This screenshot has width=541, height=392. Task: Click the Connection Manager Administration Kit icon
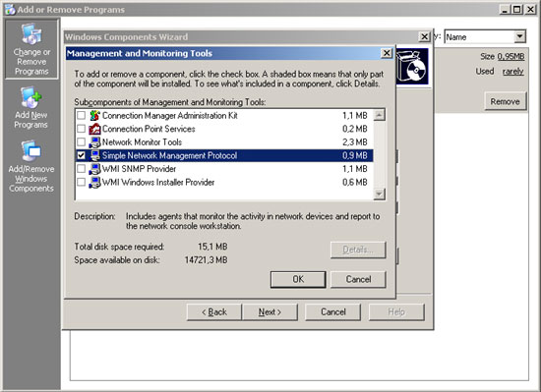[94, 115]
